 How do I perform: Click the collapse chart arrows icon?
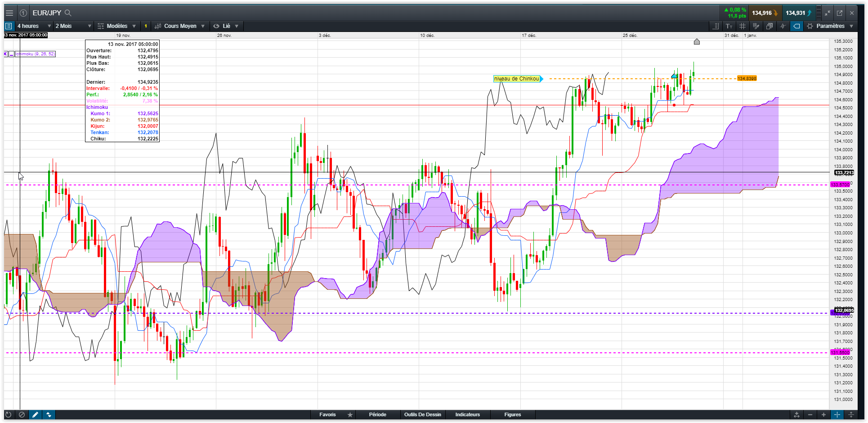pos(828,13)
